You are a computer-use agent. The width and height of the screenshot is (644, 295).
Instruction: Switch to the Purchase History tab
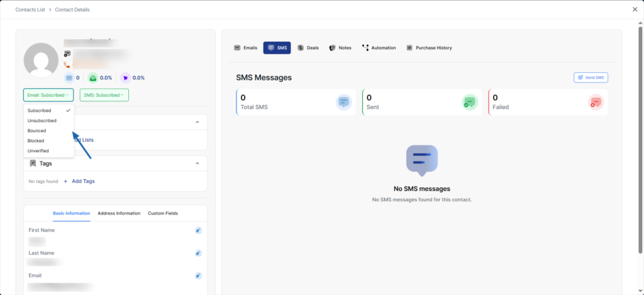(x=429, y=48)
